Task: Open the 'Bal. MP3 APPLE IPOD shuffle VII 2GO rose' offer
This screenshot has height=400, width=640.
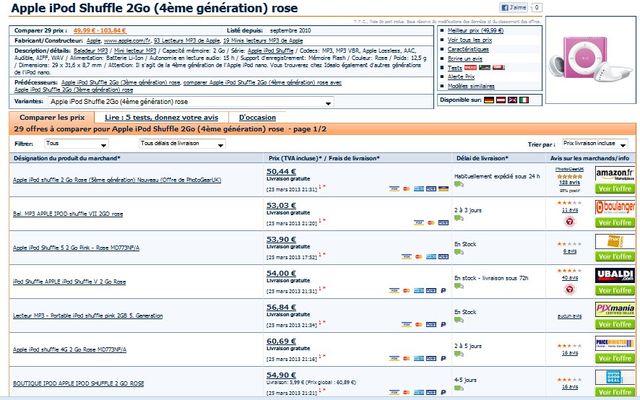Action: point(68,214)
